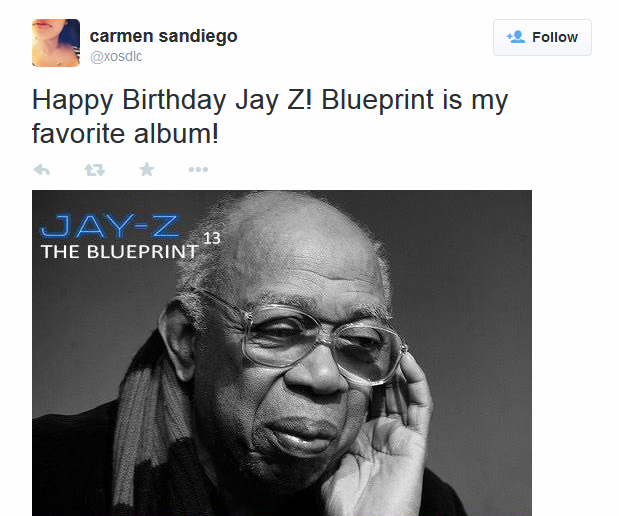Open carmen sandiego's profile avatar
Screen dimensions: 619x516
coord(56,43)
